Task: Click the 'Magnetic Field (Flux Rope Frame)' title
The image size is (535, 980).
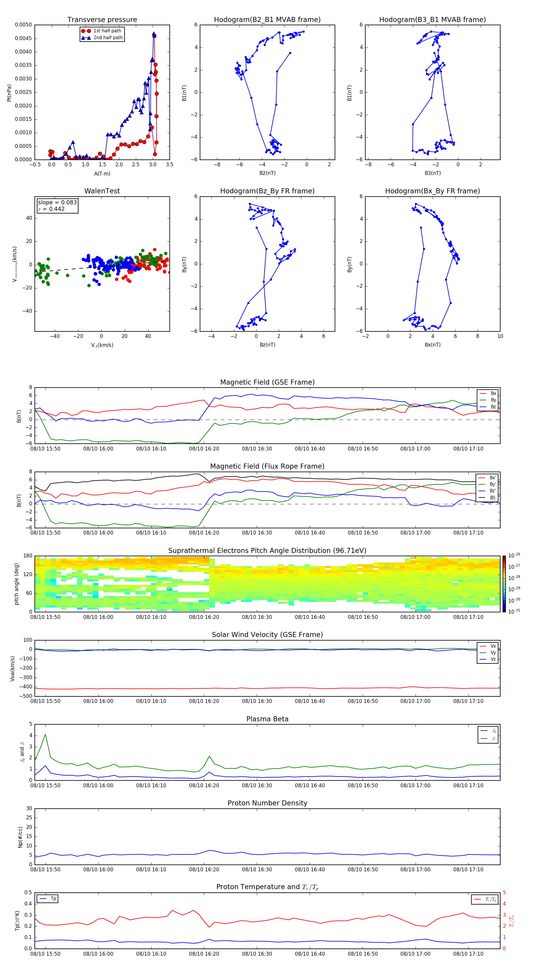Action: [267, 467]
